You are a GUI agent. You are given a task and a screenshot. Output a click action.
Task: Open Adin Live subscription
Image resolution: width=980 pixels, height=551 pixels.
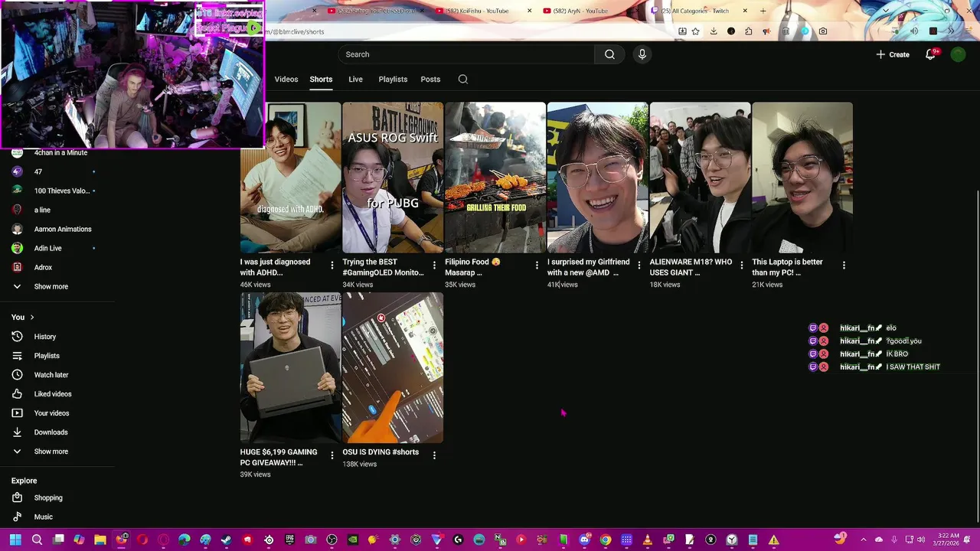click(47, 248)
